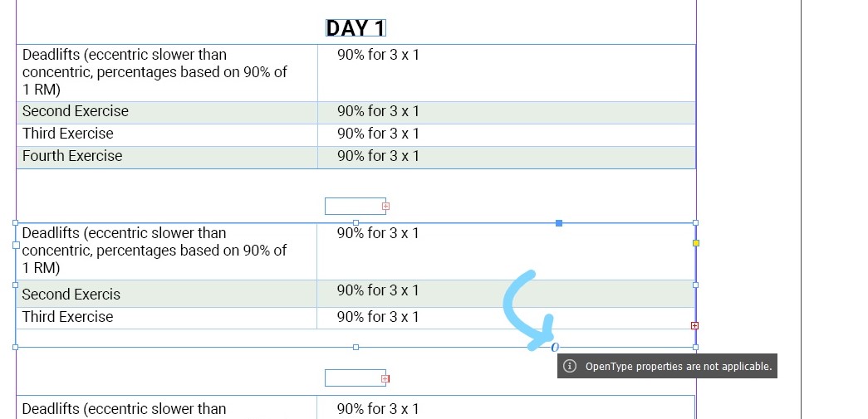Click the misspelled Second Exercis cell

point(166,294)
